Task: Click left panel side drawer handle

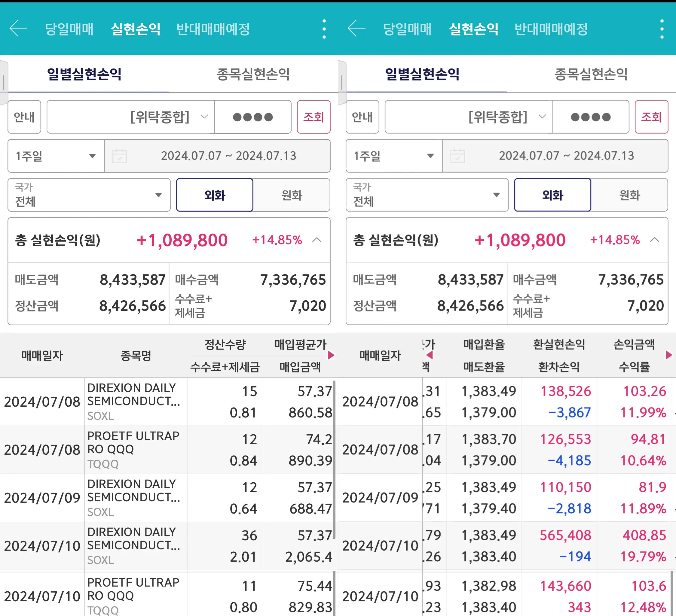Action: pos(4,82)
